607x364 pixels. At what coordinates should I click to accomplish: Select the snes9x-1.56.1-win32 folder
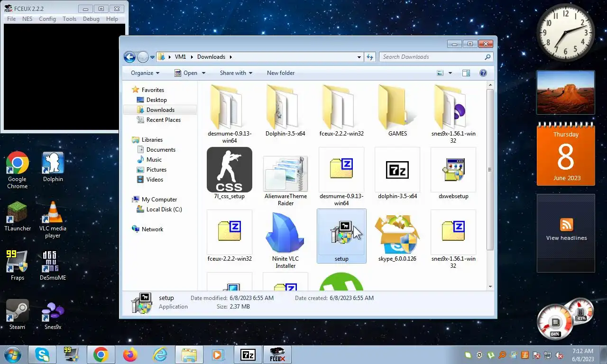coord(453,114)
